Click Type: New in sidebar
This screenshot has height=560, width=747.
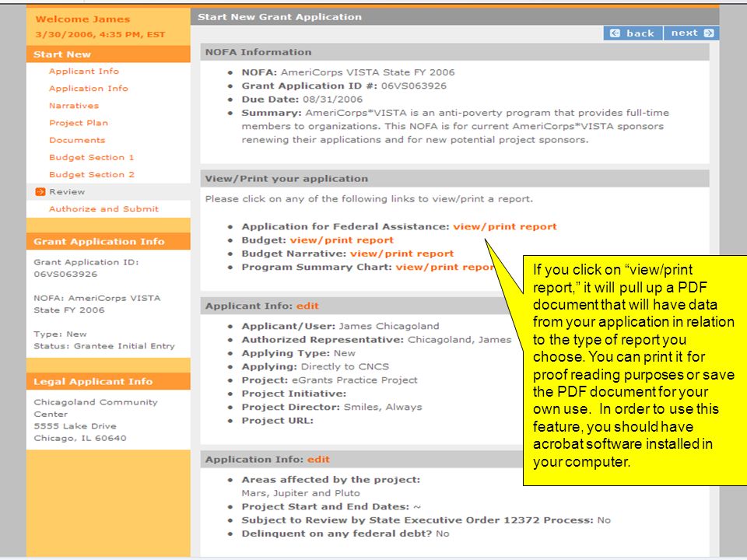[x=60, y=334]
